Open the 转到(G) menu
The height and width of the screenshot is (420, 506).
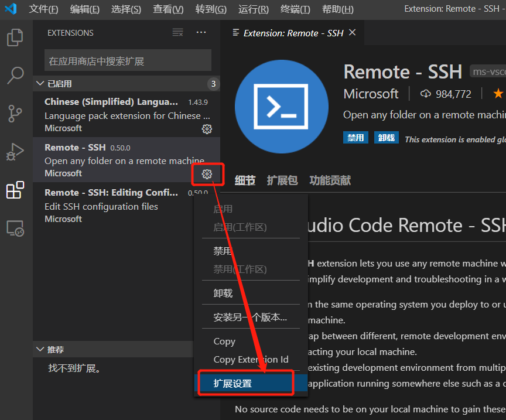click(x=211, y=9)
